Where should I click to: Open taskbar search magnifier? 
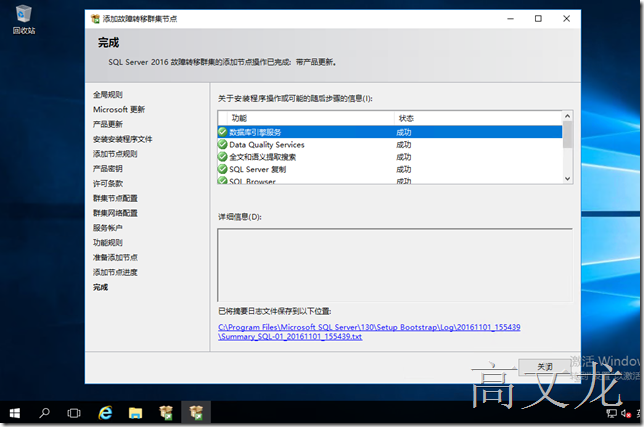[44, 413]
